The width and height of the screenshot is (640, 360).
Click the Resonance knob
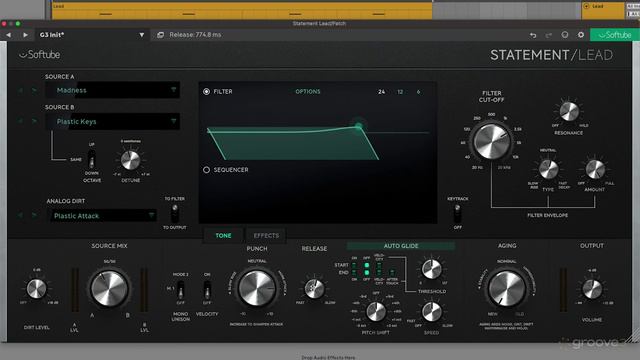569,111
